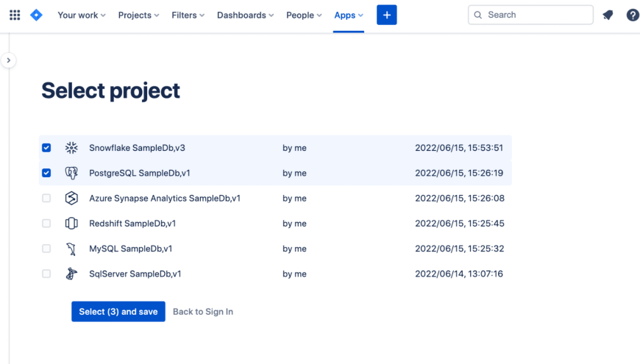Click the Azure Synapse Analytics icon
This screenshot has width=640, height=364.
coord(71,199)
